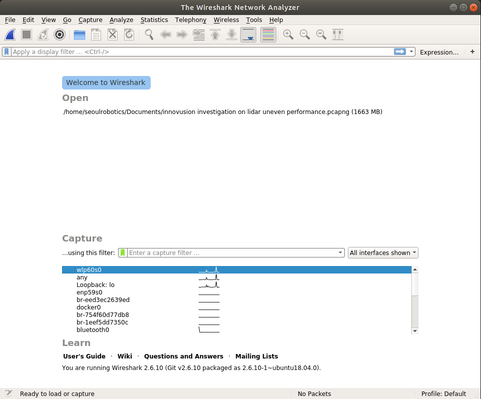Click close capture file X icon
481x399 pixels.
113,35
